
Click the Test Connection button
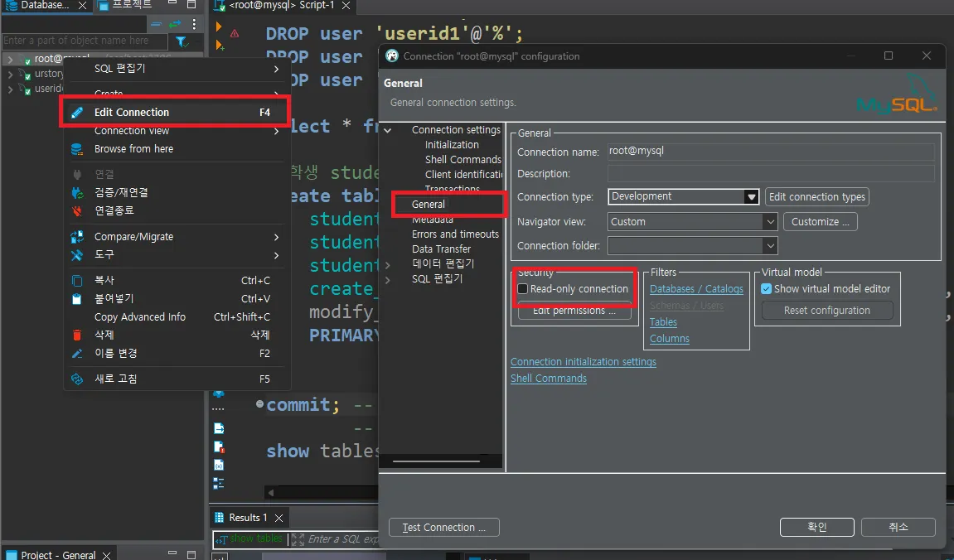coord(443,528)
